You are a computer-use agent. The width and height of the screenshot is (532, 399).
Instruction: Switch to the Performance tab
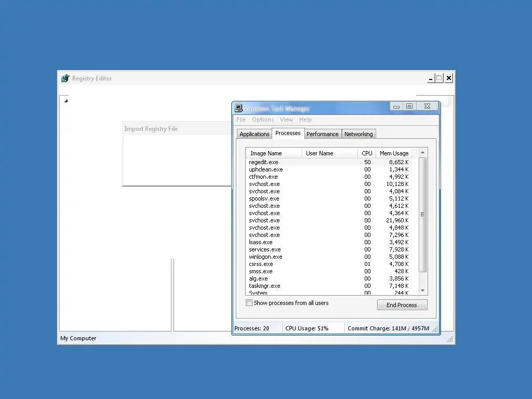pyautogui.click(x=322, y=134)
